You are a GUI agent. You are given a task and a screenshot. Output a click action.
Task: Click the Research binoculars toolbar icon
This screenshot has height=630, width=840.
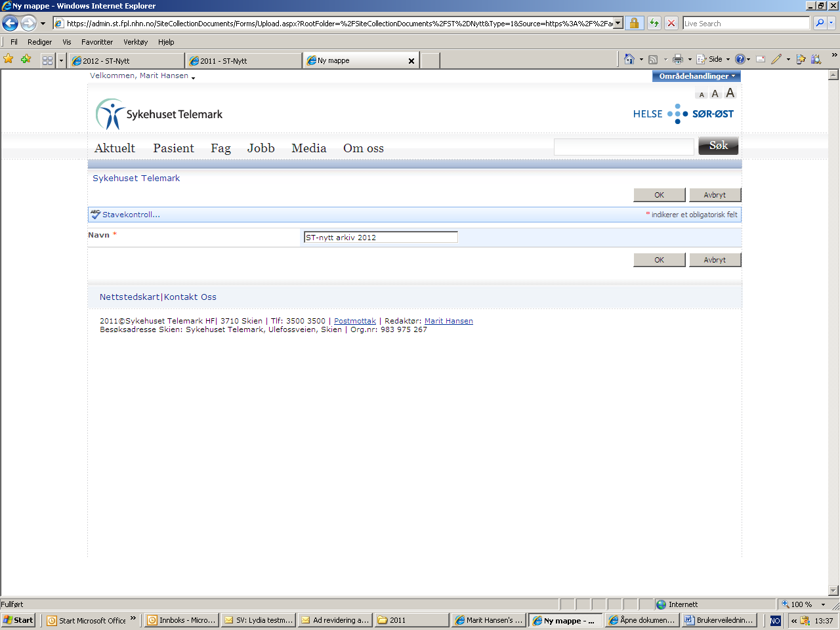pyautogui.click(x=816, y=59)
